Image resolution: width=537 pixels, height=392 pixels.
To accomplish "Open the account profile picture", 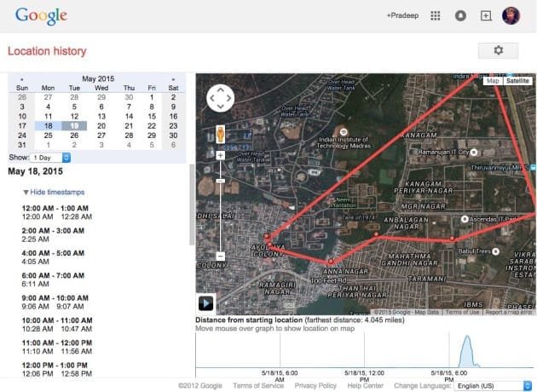I will 511,15.
